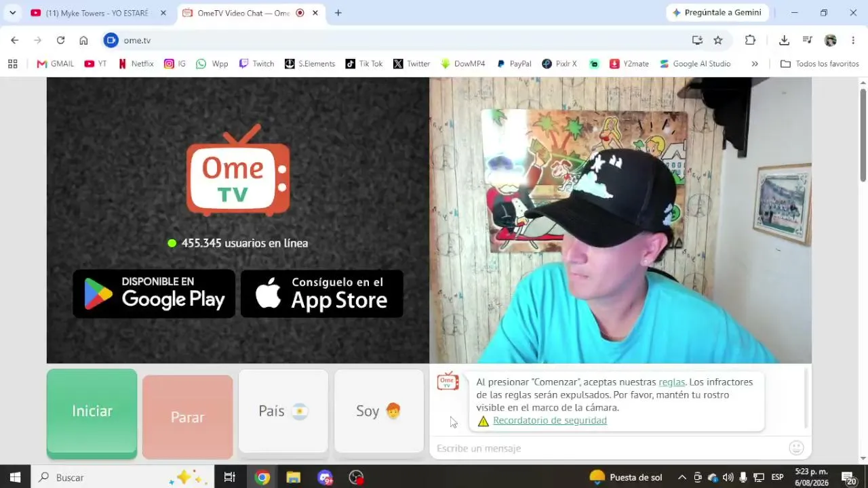Open the reglas link
868x488 pixels.
671,382
